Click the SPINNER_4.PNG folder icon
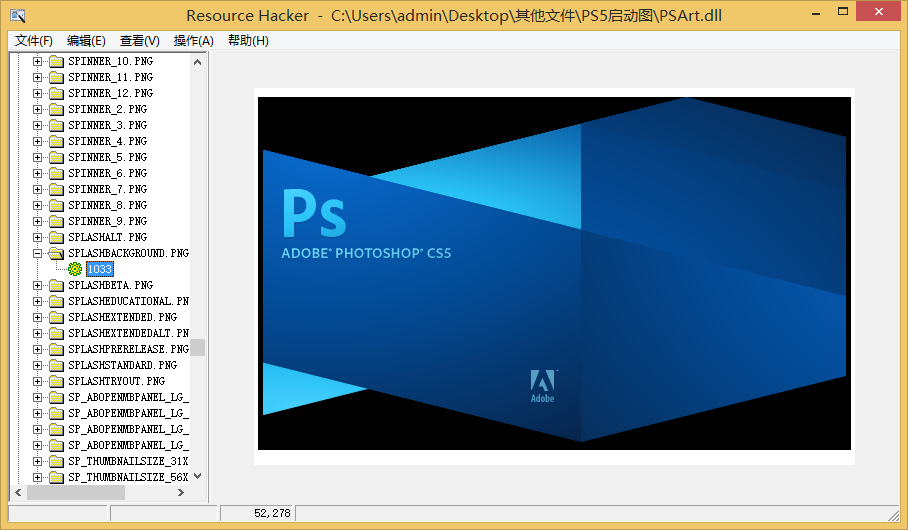Image resolution: width=908 pixels, height=530 pixels. (x=56, y=141)
